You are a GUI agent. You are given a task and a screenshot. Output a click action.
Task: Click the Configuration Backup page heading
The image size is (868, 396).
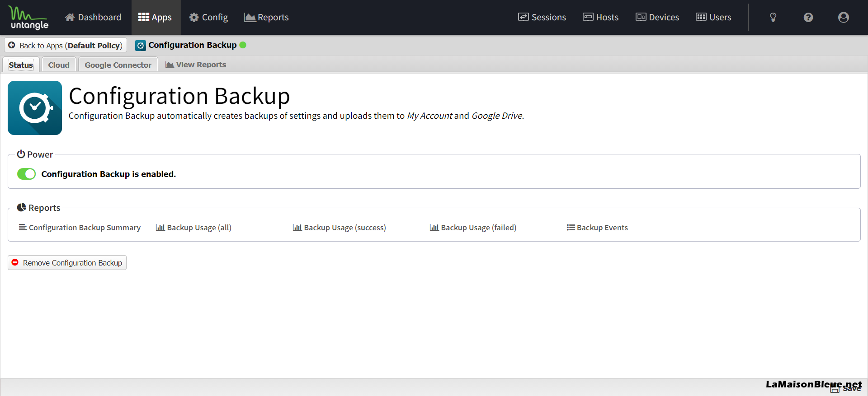[x=179, y=96]
